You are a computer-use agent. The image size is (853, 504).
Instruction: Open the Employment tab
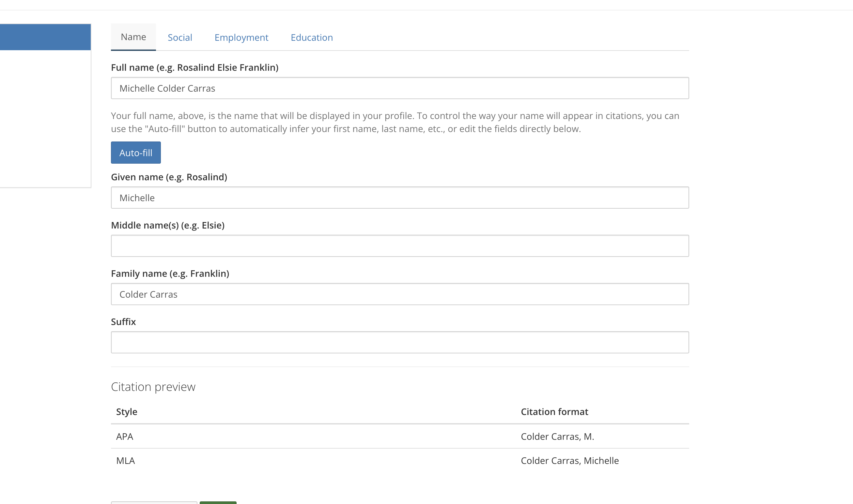click(x=241, y=37)
